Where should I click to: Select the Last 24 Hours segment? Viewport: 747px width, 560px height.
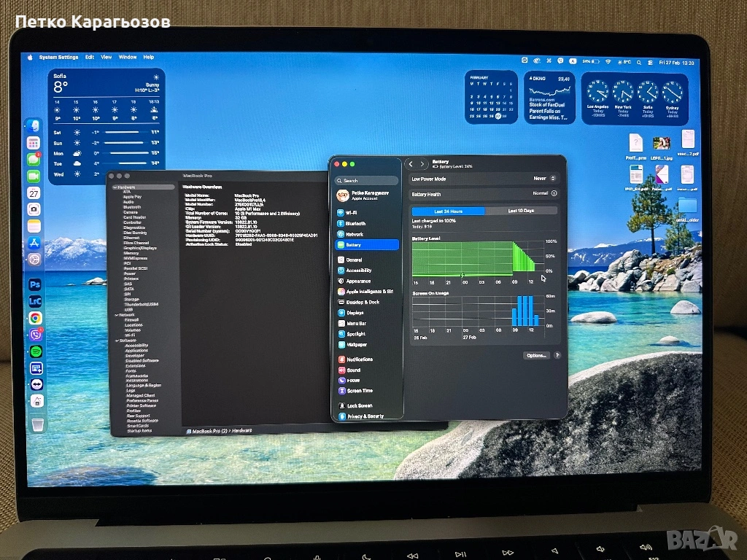point(448,211)
